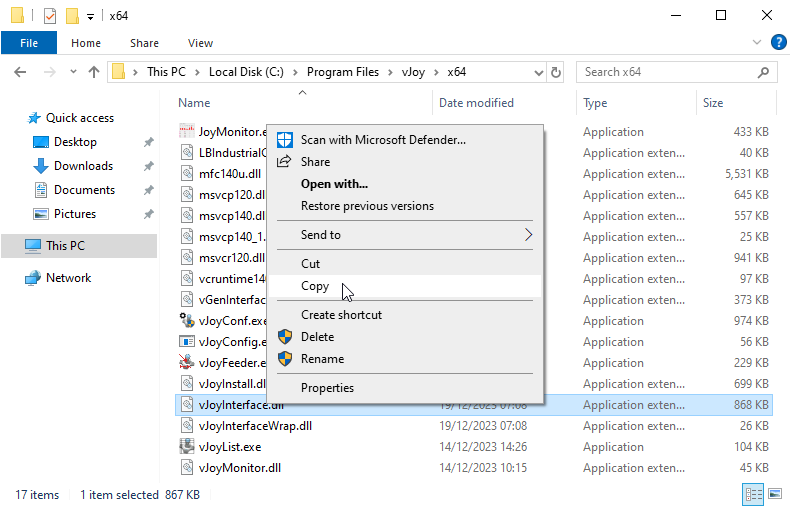
Task: Click the Properties checkmark icon in title bar
Action: pos(50,16)
